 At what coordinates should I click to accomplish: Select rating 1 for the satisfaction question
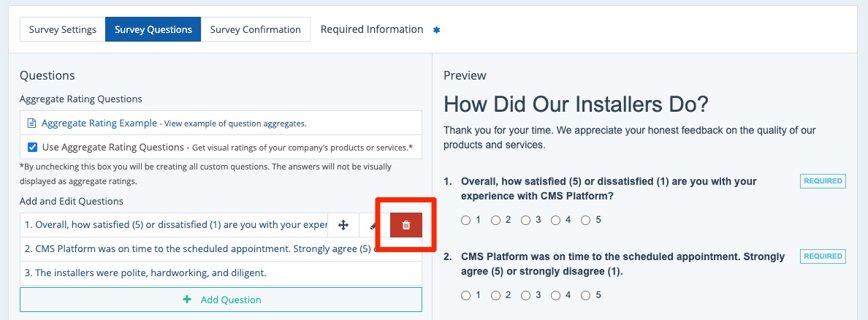(x=466, y=220)
